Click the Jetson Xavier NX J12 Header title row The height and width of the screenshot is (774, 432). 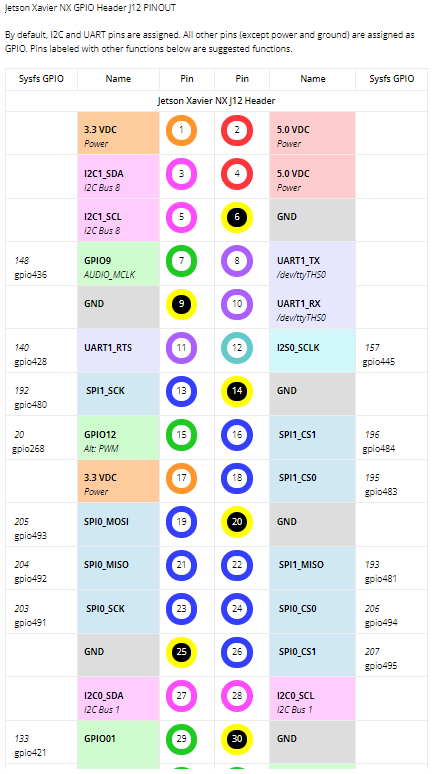[216, 101]
